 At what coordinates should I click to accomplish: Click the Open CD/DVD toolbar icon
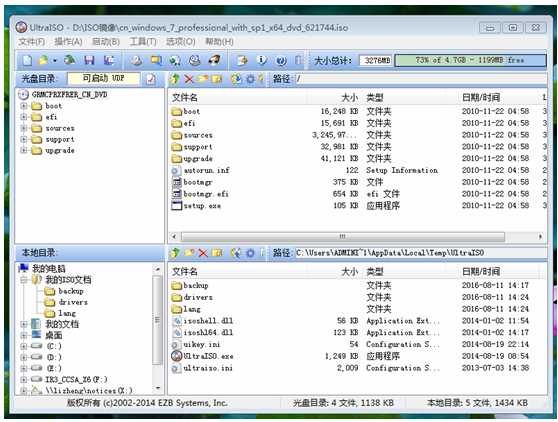(70, 60)
